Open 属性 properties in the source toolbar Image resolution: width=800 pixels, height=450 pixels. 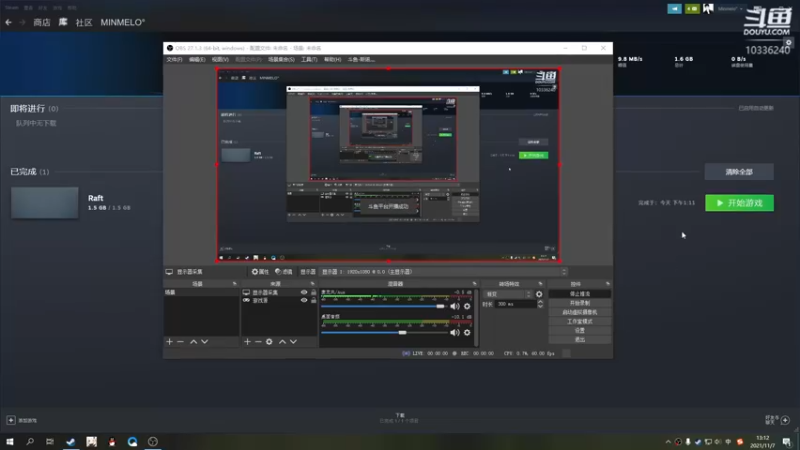point(260,271)
